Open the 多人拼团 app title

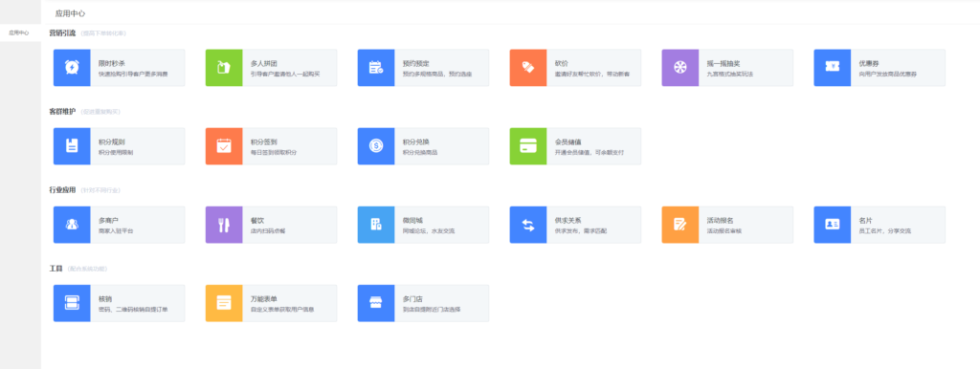tap(264, 63)
